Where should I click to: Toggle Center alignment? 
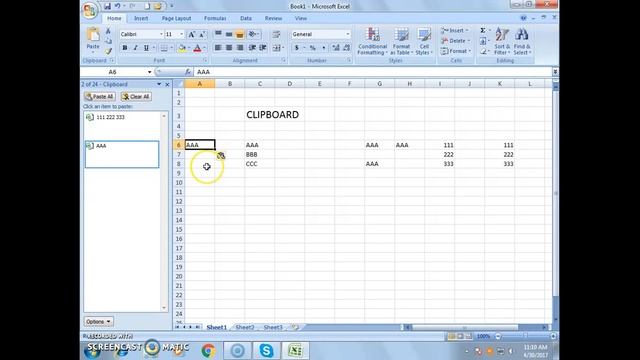[x=229, y=48]
